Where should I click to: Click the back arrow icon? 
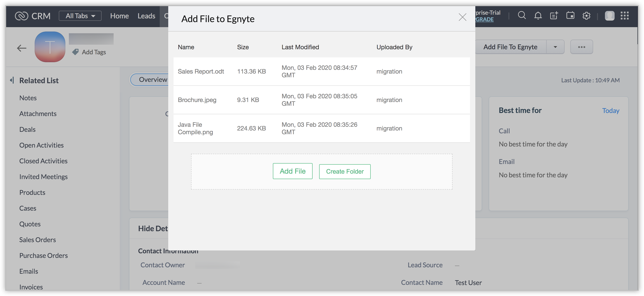tap(22, 48)
